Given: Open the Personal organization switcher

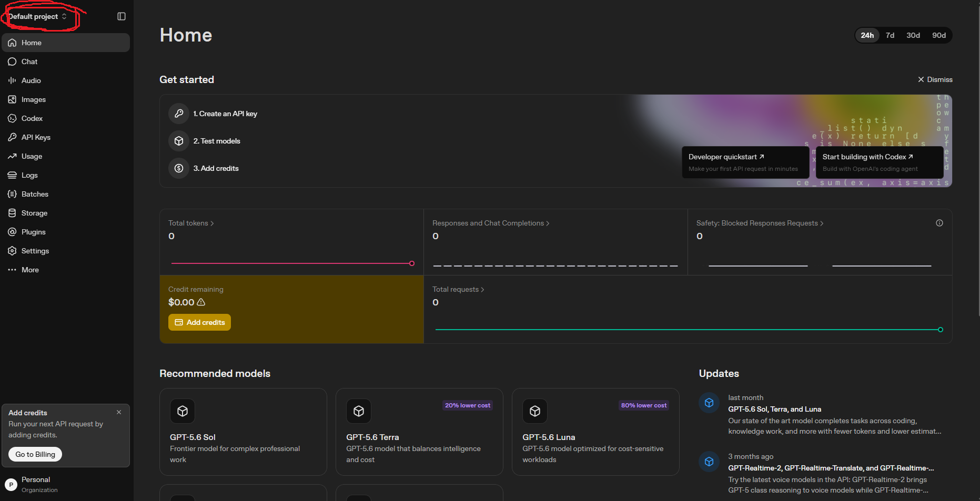Looking at the screenshot, I should point(66,484).
